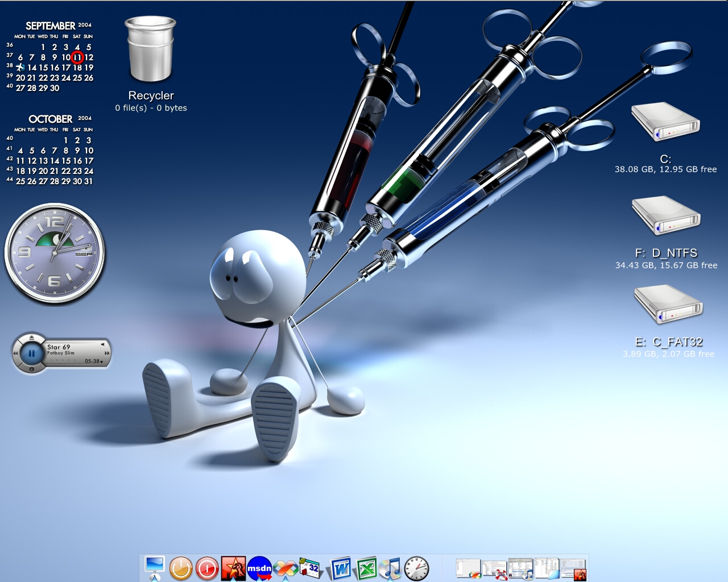Click the orange standby dock icon
Image resolution: width=728 pixels, height=582 pixels.
181,568
